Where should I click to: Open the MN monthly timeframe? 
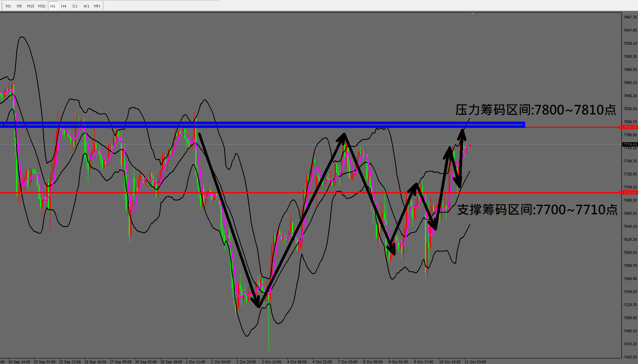tap(97, 6)
